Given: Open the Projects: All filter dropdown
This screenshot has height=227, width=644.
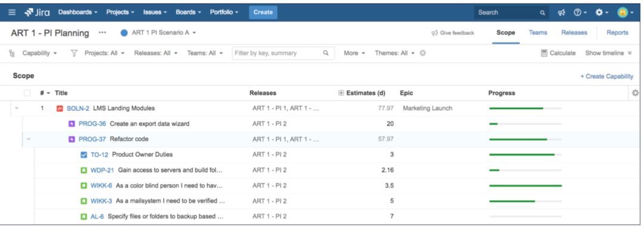Looking at the screenshot, I should click(104, 53).
